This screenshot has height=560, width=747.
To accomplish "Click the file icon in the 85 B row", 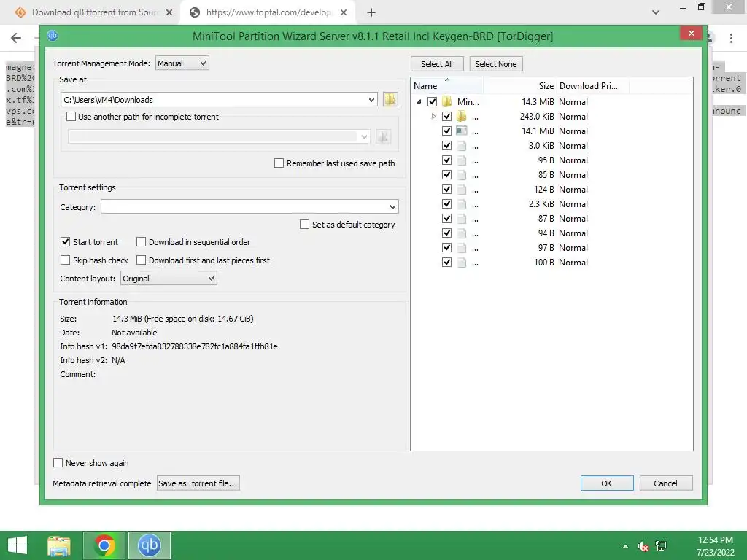I will (461, 175).
